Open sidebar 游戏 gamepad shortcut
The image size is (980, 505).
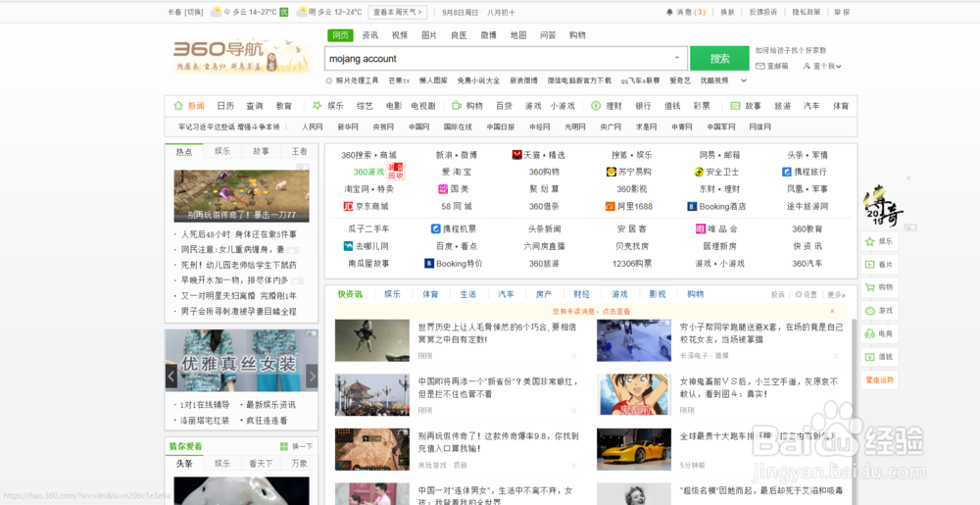(879, 311)
